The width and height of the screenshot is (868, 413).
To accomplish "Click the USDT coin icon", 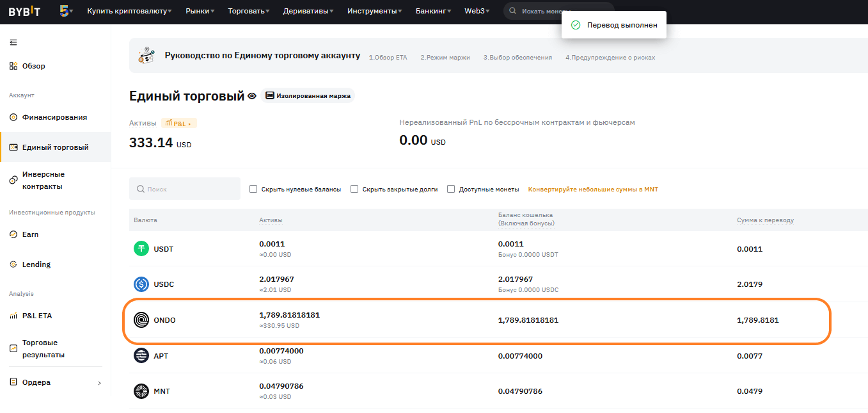I will [141, 249].
